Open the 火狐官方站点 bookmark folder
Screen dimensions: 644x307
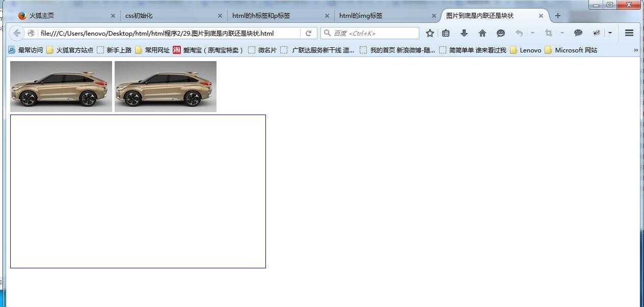(x=70, y=50)
